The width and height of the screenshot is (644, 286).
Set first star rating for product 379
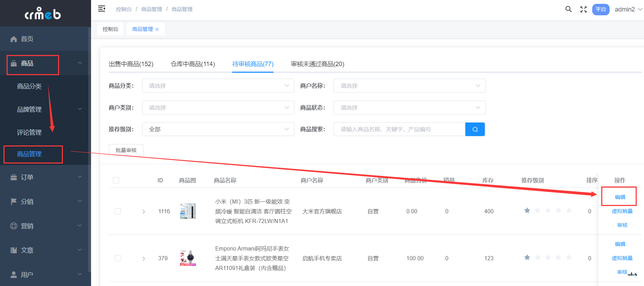pyautogui.click(x=527, y=257)
